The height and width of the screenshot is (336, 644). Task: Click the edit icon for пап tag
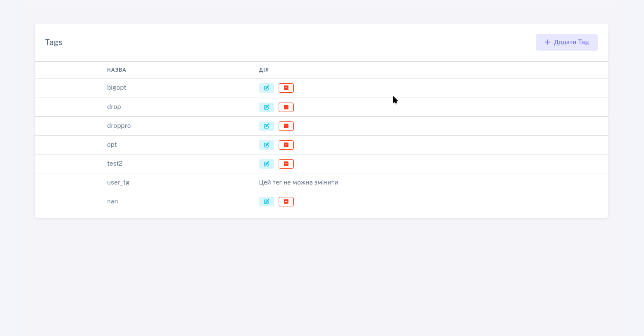tap(266, 202)
